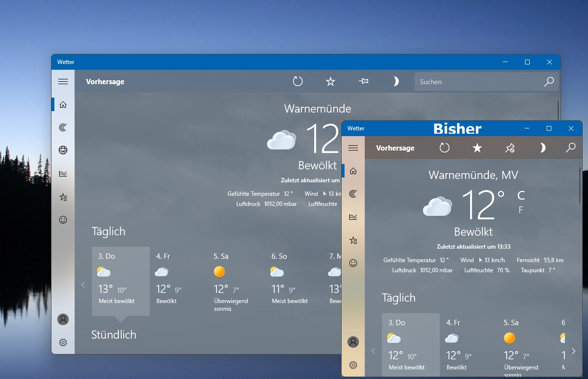588x379 pixels.
Task: Toggle dark mode moon icon in front window
Action: [x=543, y=148]
